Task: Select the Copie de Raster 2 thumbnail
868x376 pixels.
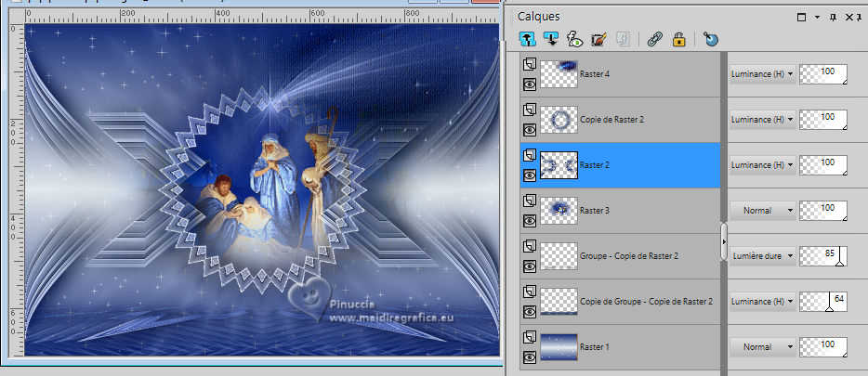Action: (x=559, y=120)
